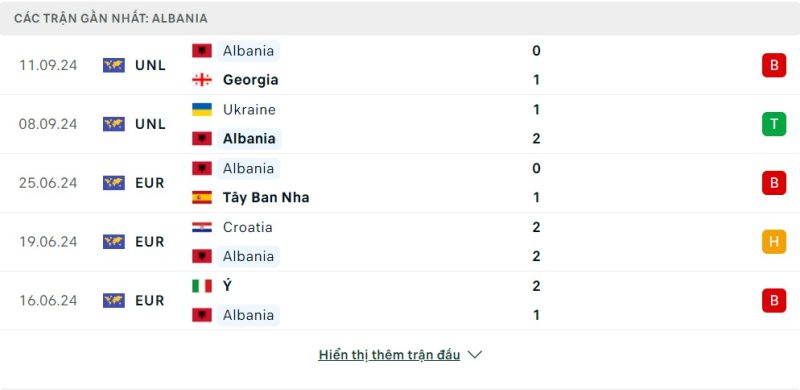
Task: Open the Hiển thị thêm trận đấu link
Action: click(389, 355)
